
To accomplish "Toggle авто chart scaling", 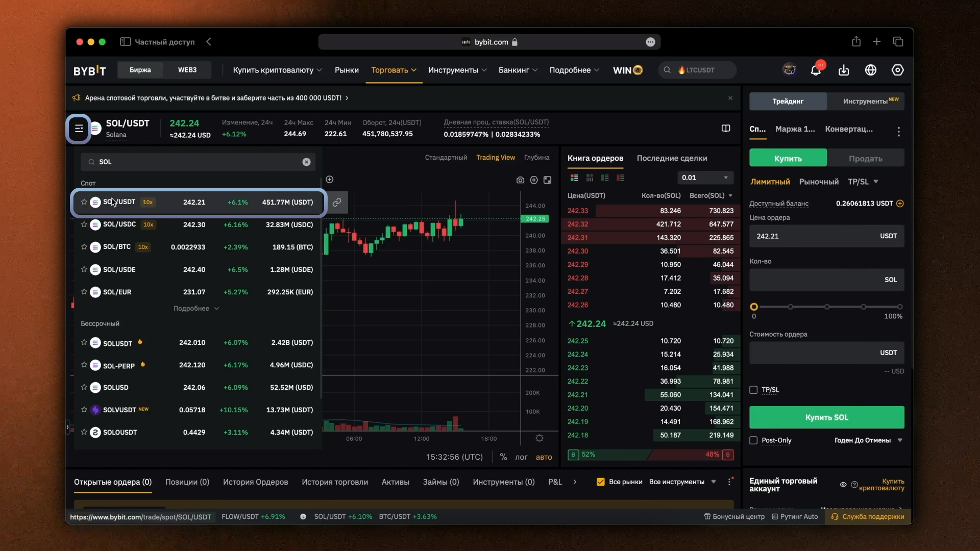I will tap(544, 457).
